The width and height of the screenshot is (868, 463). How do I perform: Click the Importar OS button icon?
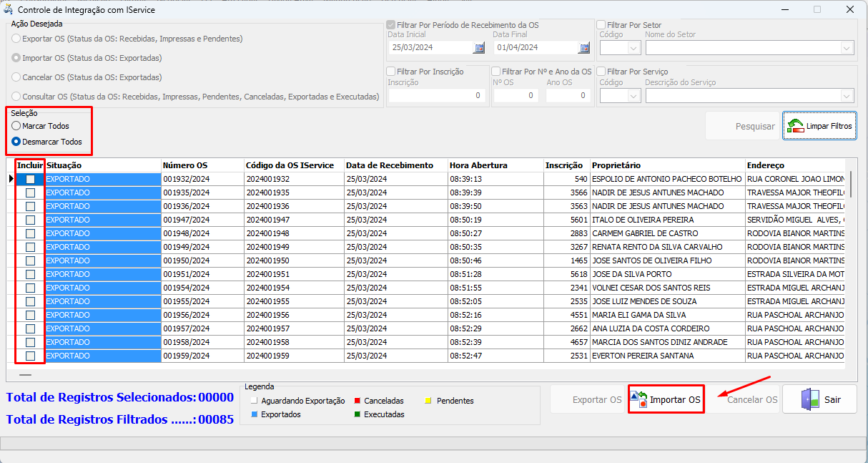639,399
